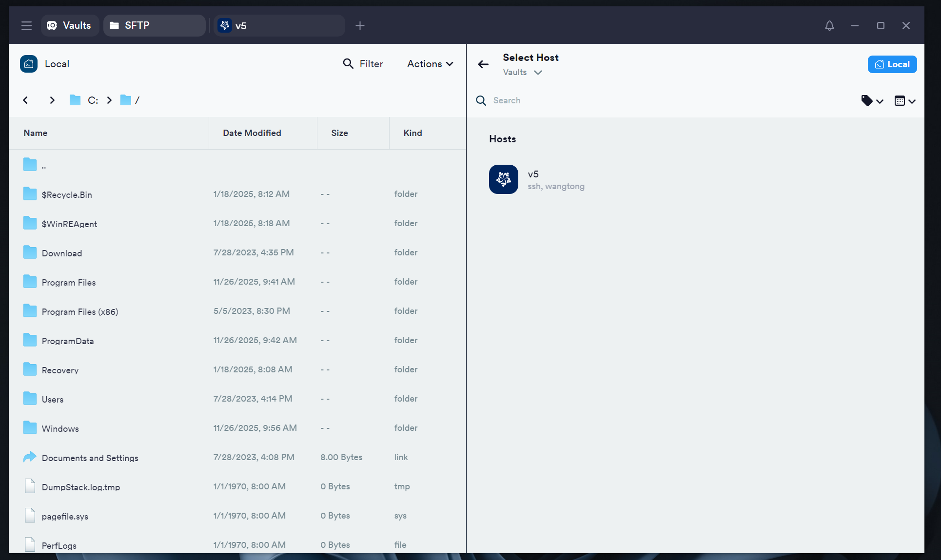Click the Users folder icon
This screenshot has width=941, height=560.
pos(30,398)
